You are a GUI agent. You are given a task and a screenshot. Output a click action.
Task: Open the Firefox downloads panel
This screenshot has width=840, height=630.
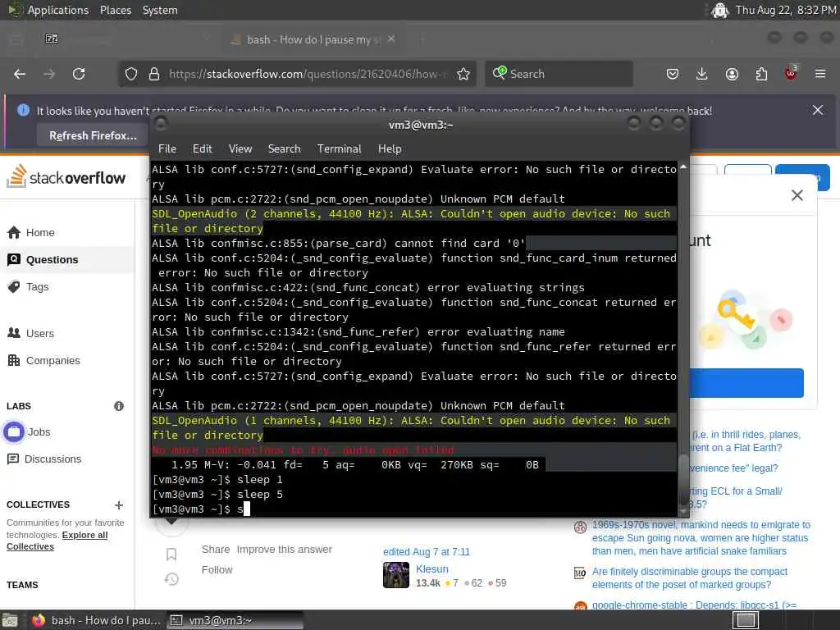click(x=702, y=74)
